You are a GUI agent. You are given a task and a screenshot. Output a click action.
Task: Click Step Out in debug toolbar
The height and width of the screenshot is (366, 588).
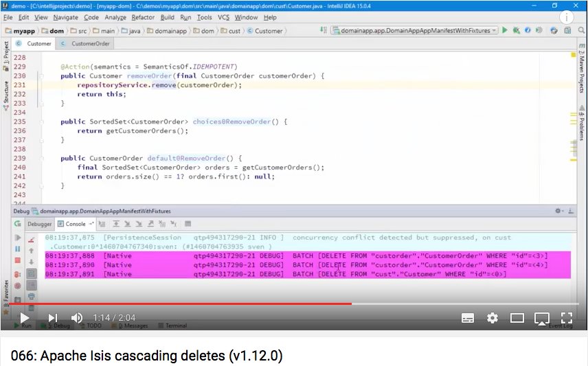[150, 224]
